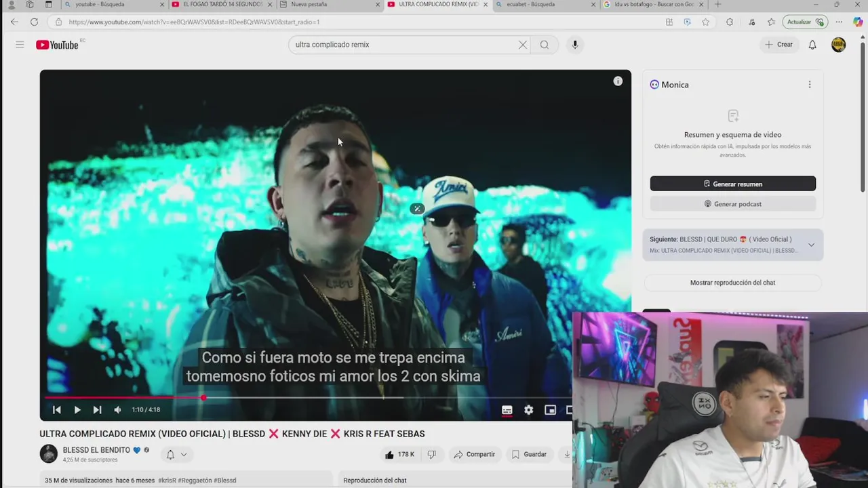
Task: Go to the YouTube home logo
Action: [58, 45]
